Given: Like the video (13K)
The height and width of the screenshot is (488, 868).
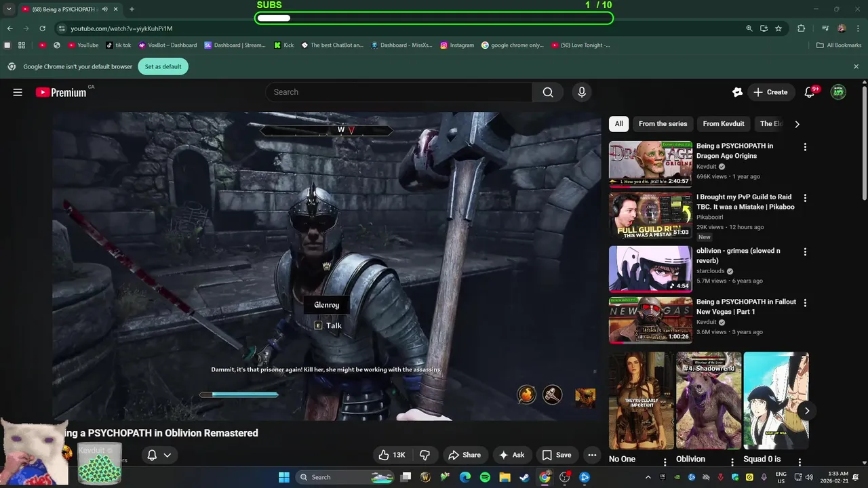Looking at the screenshot, I should (391, 455).
